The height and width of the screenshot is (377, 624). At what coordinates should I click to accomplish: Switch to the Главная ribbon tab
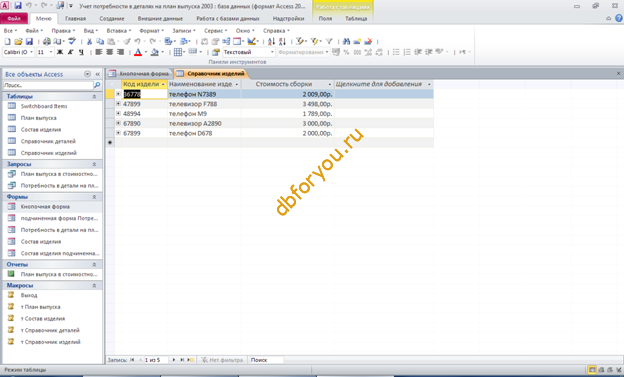[x=75, y=18]
